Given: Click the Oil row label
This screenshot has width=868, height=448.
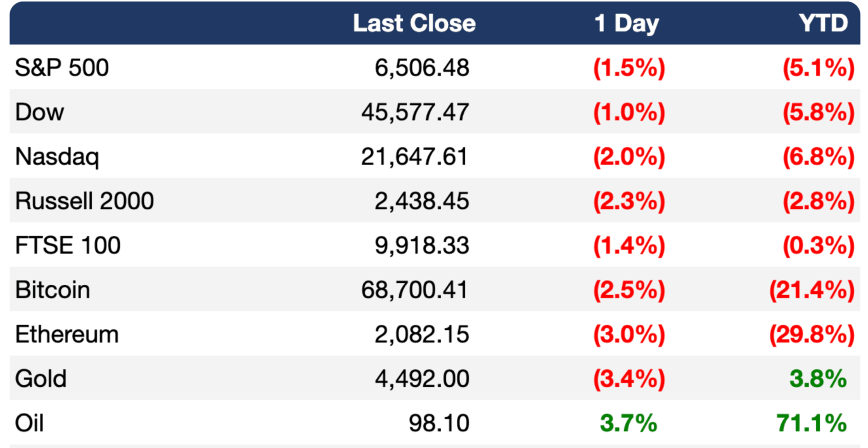Looking at the screenshot, I should [x=29, y=423].
